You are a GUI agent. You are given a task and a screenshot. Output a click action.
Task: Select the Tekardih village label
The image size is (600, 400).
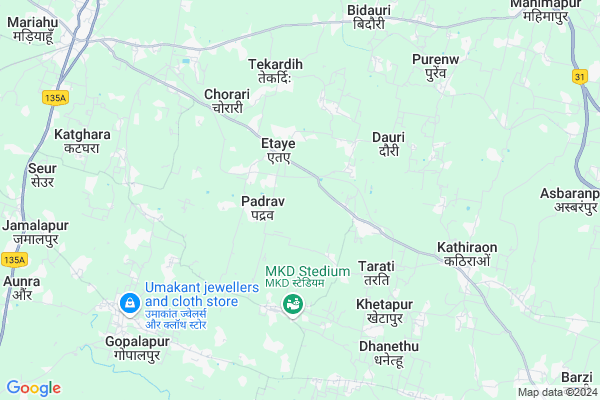click(276, 71)
